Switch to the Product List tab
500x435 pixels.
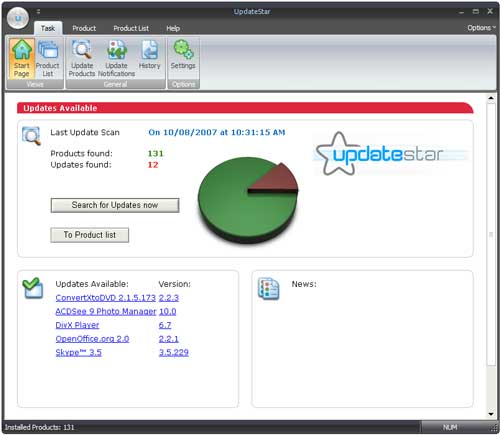click(x=131, y=28)
